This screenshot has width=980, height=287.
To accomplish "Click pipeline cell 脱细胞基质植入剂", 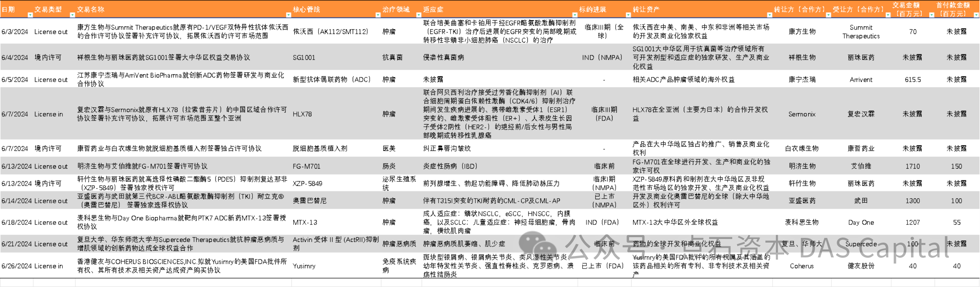I will pos(320,148).
